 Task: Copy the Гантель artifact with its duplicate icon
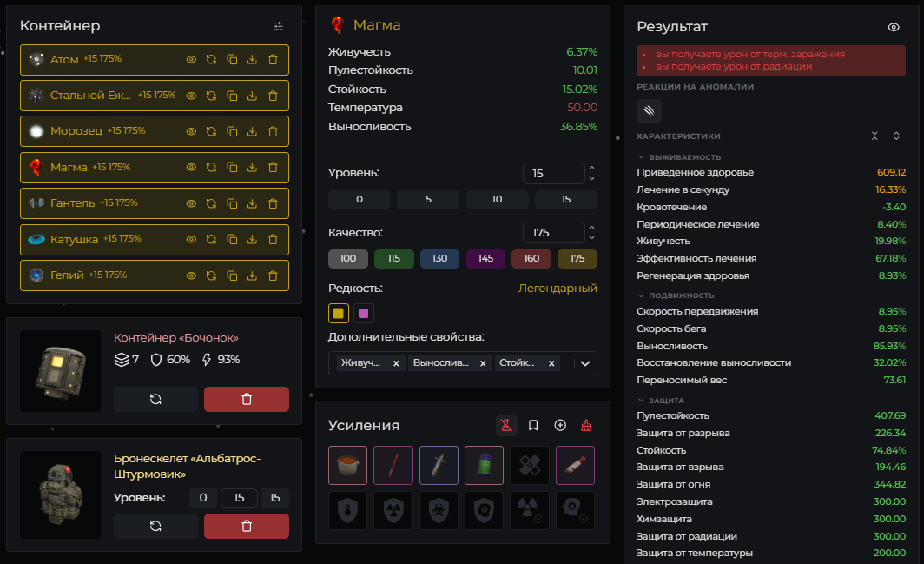(232, 203)
